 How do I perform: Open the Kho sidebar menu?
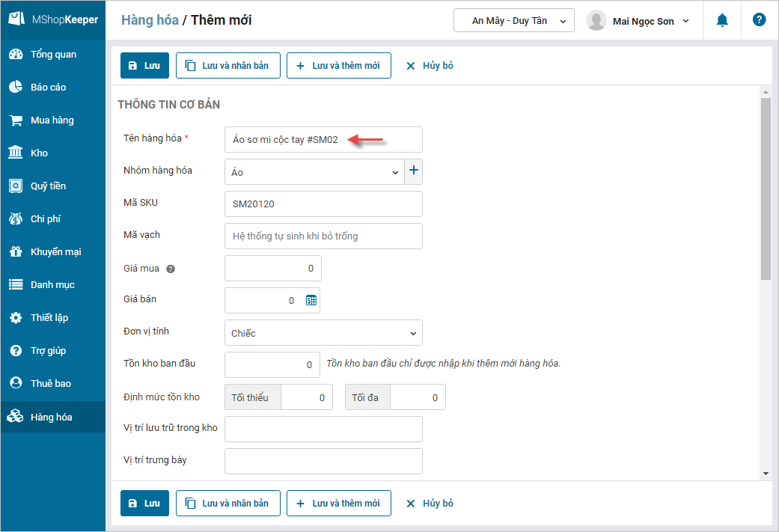click(x=39, y=153)
